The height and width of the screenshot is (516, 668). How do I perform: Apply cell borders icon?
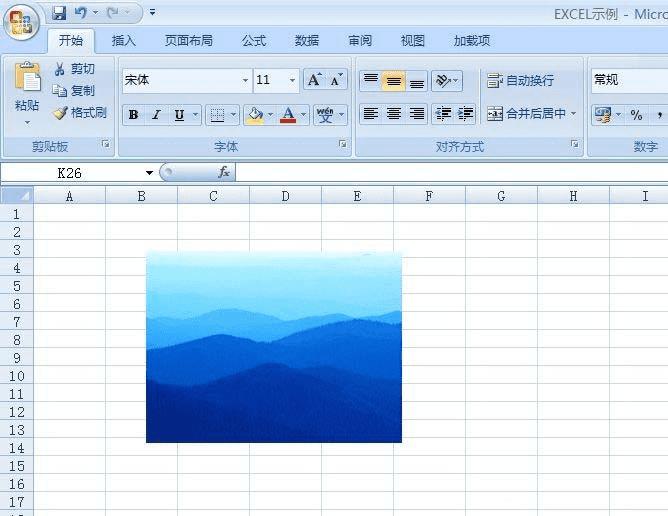click(217, 115)
